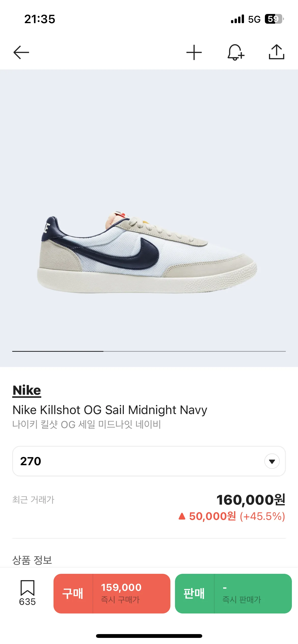The height and width of the screenshot is (644, 298).
Task: Tap the 최근 거래가 label
Action: tap(33, 500)
